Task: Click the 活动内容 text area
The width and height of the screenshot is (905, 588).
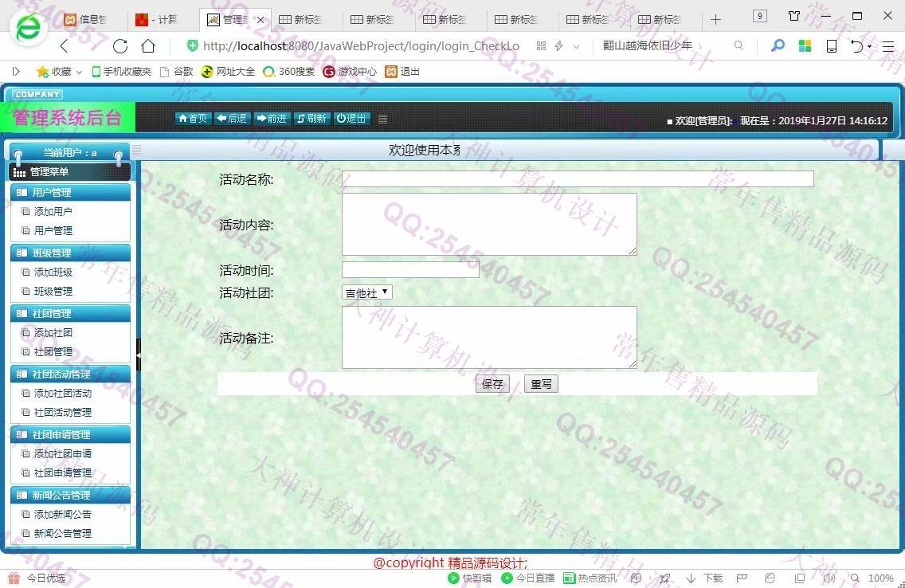Action: click(489, 225)
